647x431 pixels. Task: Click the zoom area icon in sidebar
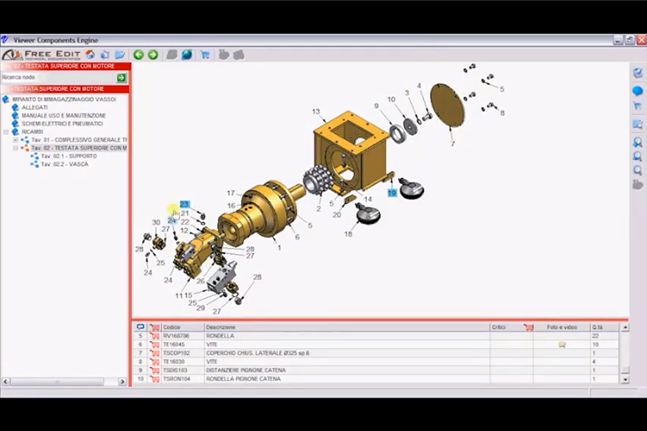pyautogui.click(x=638, y=124)
